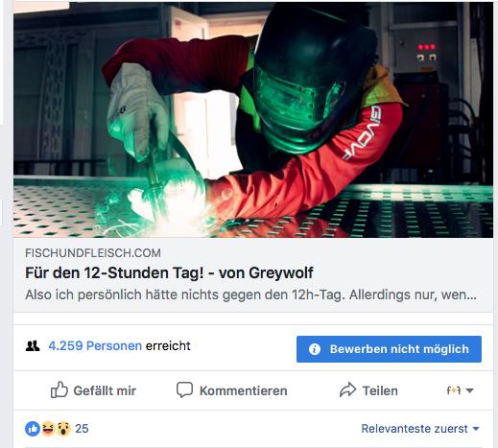Click the info icon in blue button
Screen dimensions: 498x448
(x=315, y=349)
